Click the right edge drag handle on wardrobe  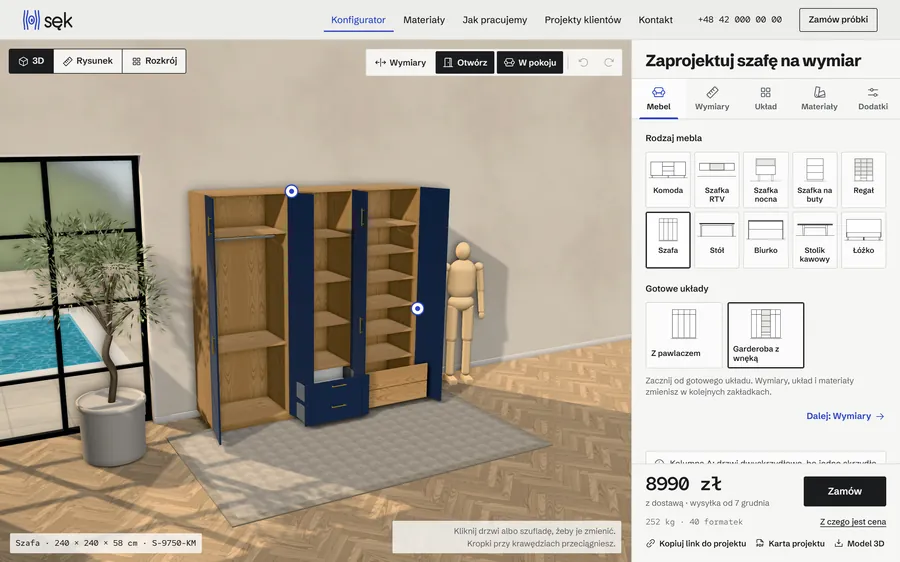(x=417, y=309)
